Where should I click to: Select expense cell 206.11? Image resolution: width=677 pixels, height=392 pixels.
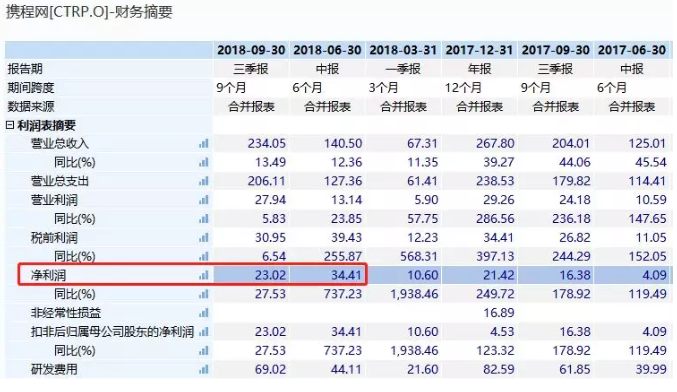266,181
